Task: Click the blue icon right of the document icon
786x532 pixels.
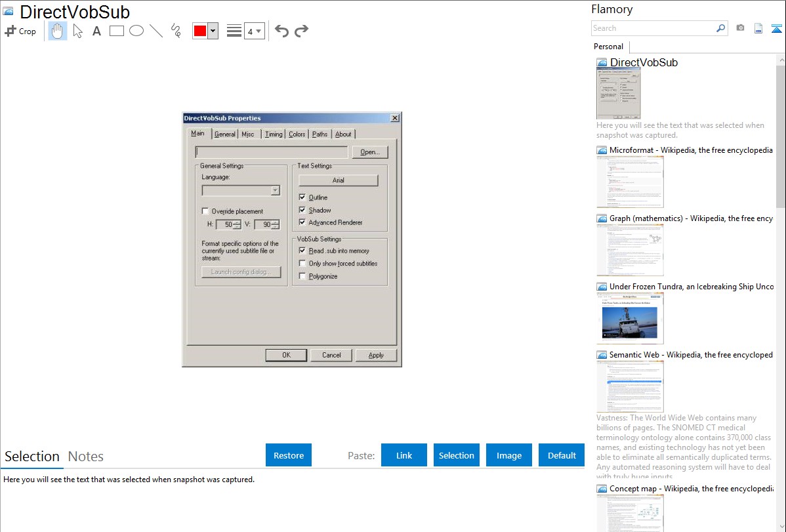Action: [776, 28]
